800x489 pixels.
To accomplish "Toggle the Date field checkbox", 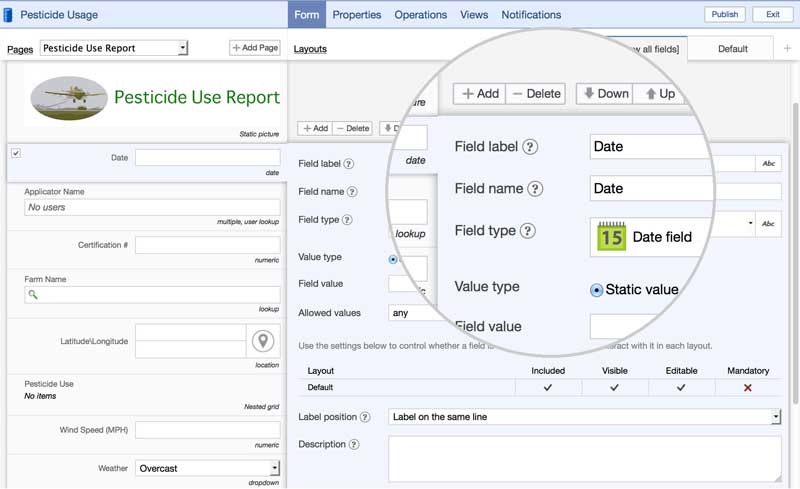I will [16, 153].
